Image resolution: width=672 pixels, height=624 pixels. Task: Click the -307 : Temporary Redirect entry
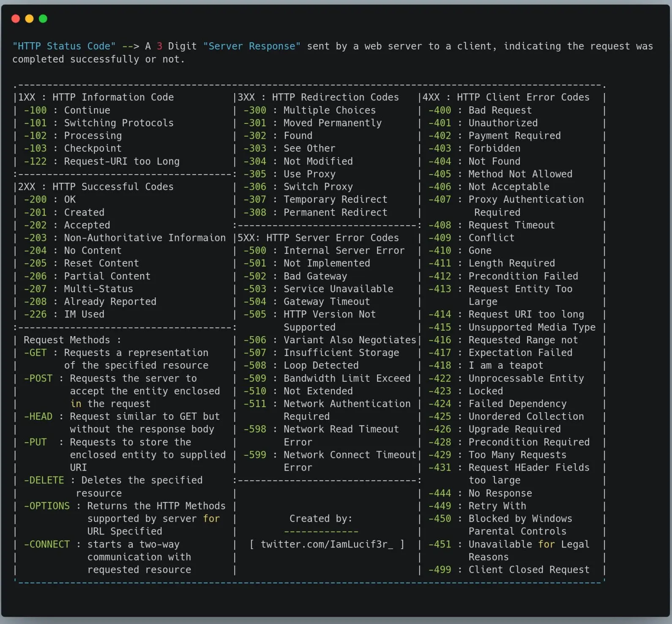[x=315, y=200]
